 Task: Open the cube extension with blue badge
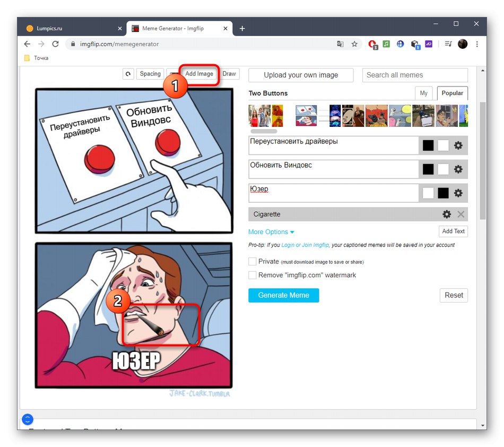pyautogui.click(x=415, y=45)
